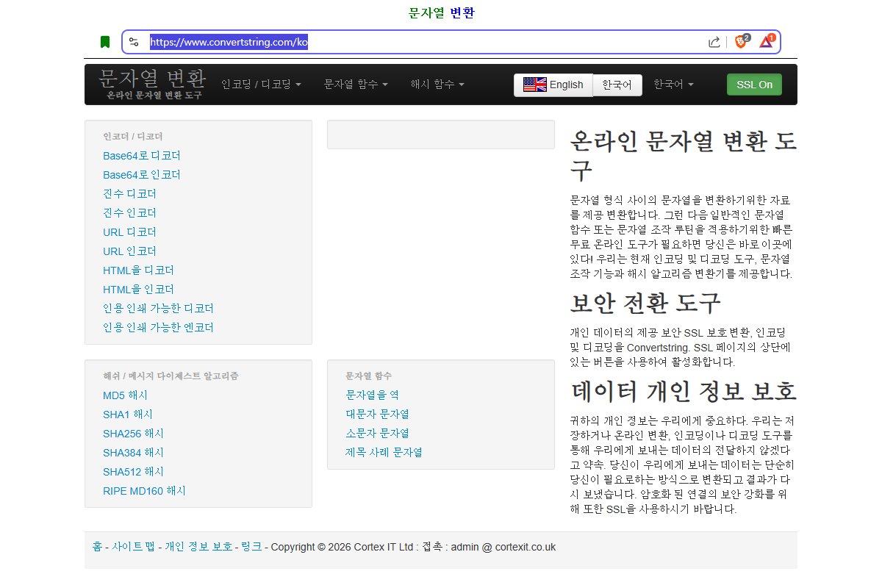Click the share page icon

tap(714, 42)
